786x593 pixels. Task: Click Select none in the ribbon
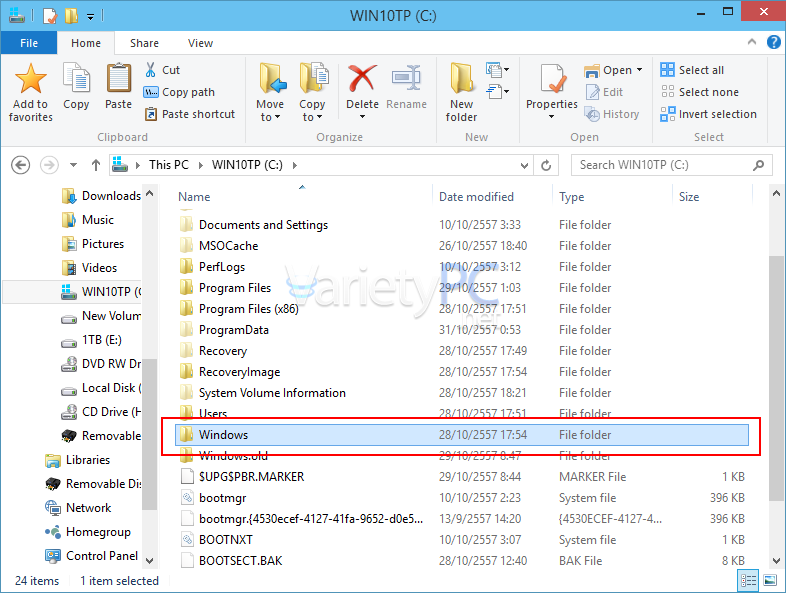tap(699, 92)
